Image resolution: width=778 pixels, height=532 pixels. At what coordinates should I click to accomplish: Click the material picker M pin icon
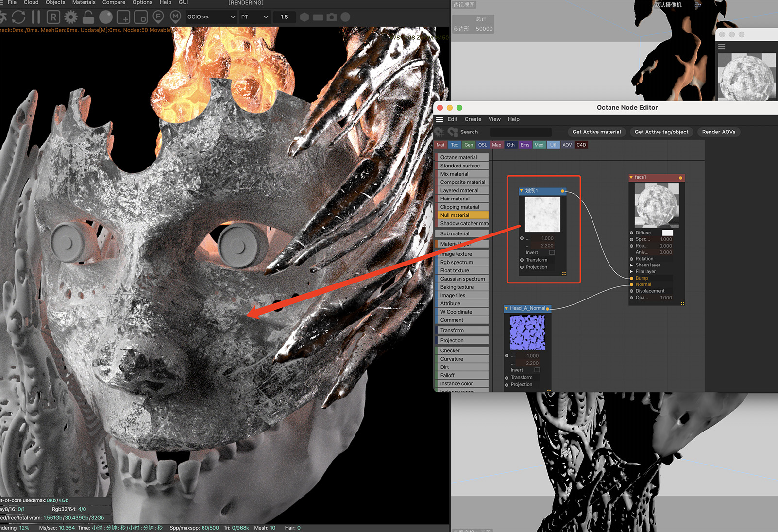point(176,17)
